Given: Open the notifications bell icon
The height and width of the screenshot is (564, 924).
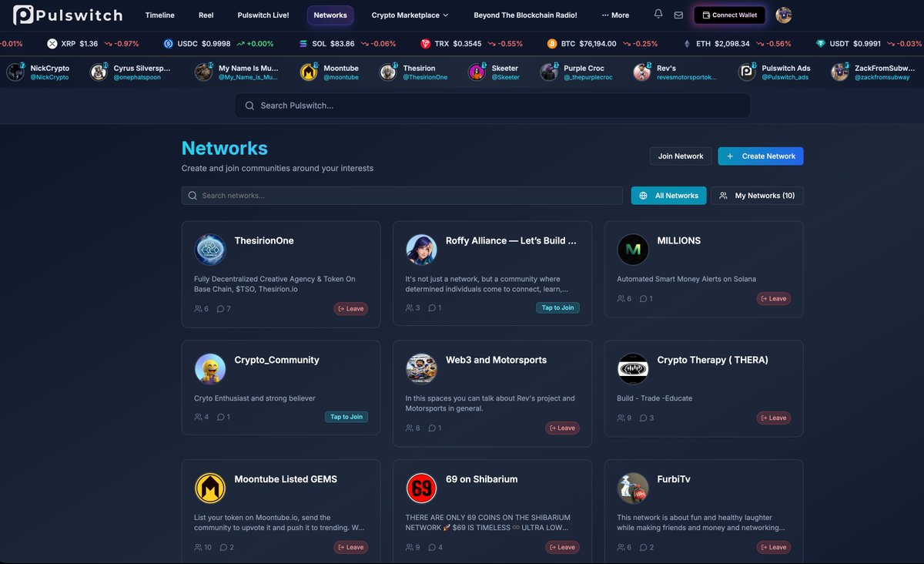Looking at the screenshot, I should tap(658, 15).
